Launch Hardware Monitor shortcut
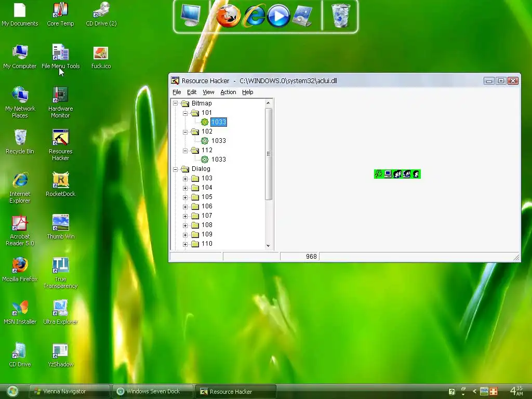 point(60,102)
